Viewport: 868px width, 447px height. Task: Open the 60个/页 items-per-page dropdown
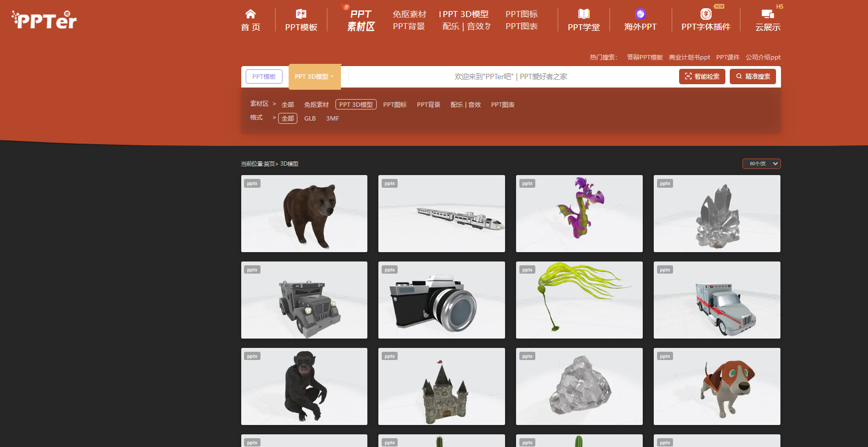tap(762, 163)
